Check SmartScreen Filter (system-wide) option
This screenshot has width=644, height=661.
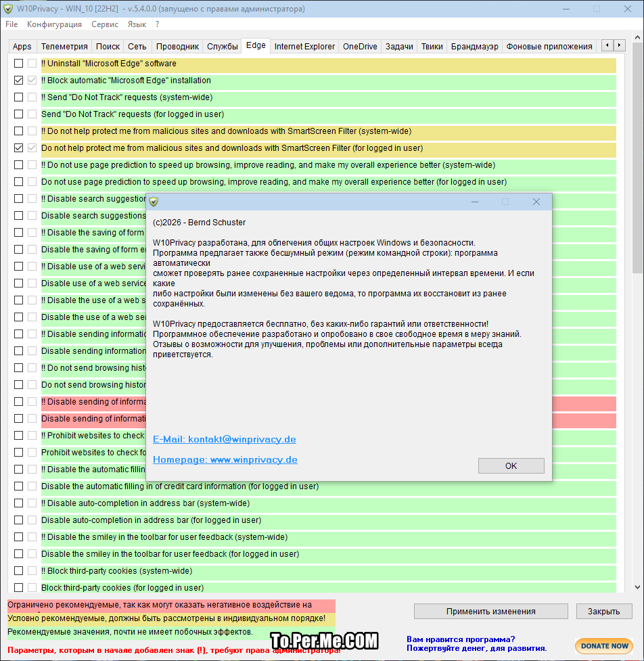(18, 131)
